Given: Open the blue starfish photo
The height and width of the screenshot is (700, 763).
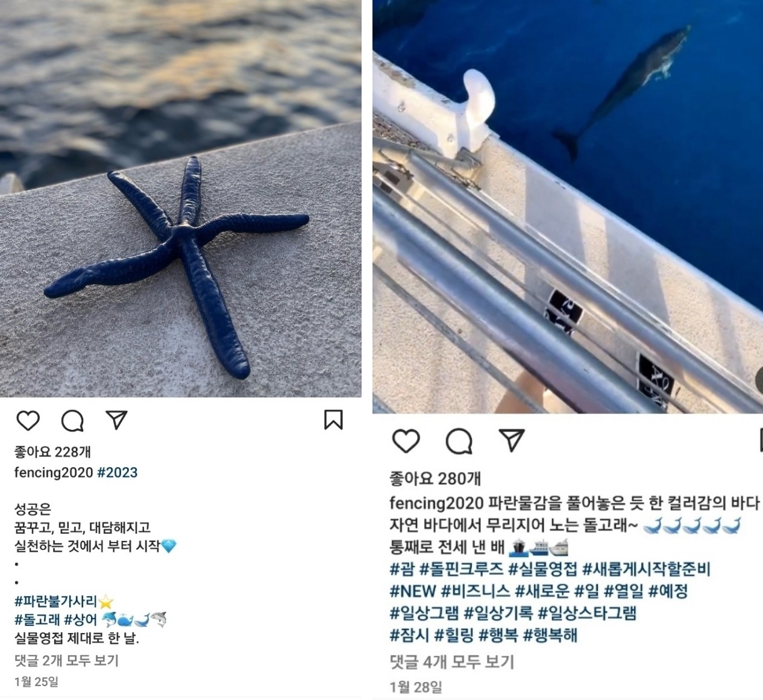Looking at the screenshot, I should [181, 198].
